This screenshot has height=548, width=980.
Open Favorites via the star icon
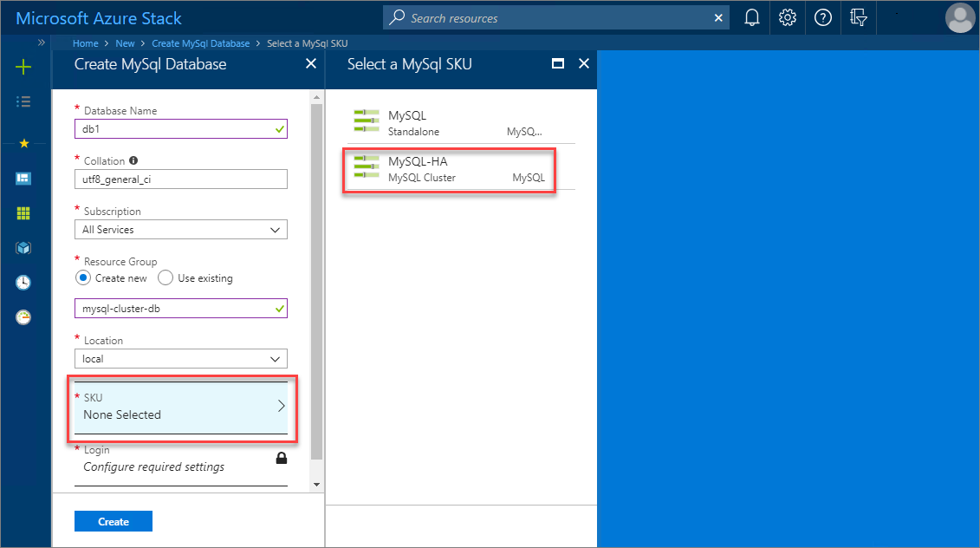click(x=23, y=144)
